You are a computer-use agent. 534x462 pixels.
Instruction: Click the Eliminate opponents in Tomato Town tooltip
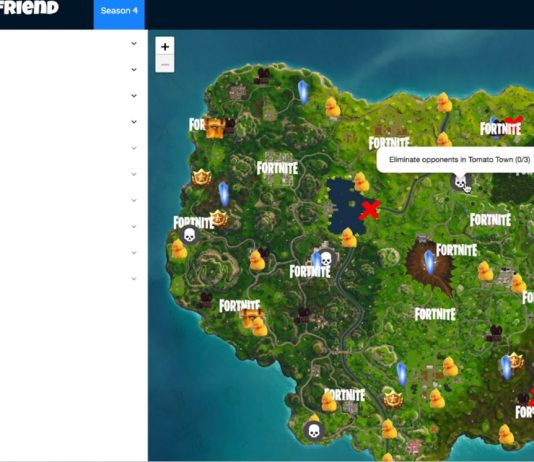(455, 160)
